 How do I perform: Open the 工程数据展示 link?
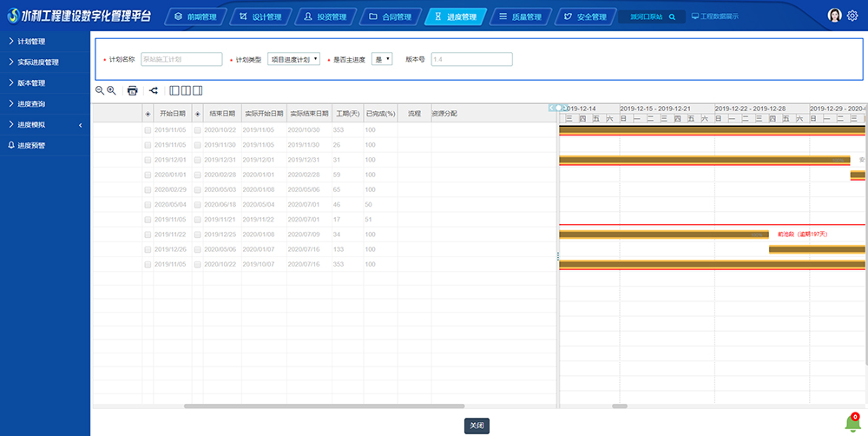[715, 17]
